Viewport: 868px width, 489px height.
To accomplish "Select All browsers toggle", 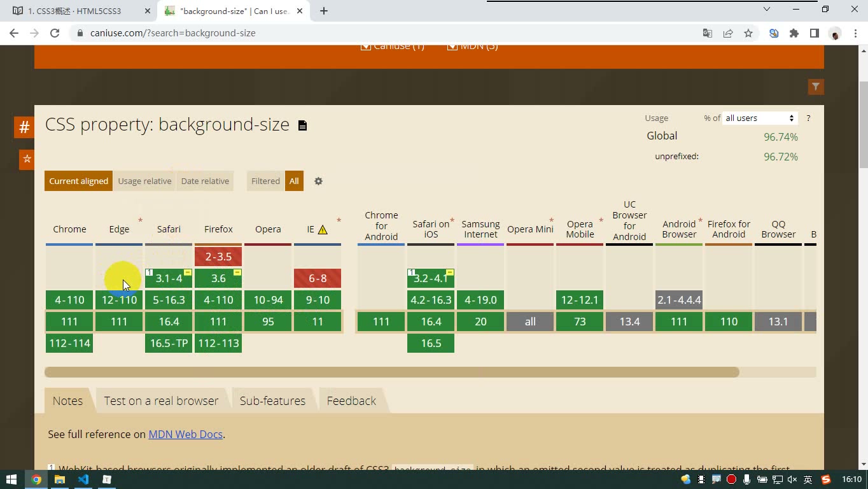I will [x=294, y=181].
